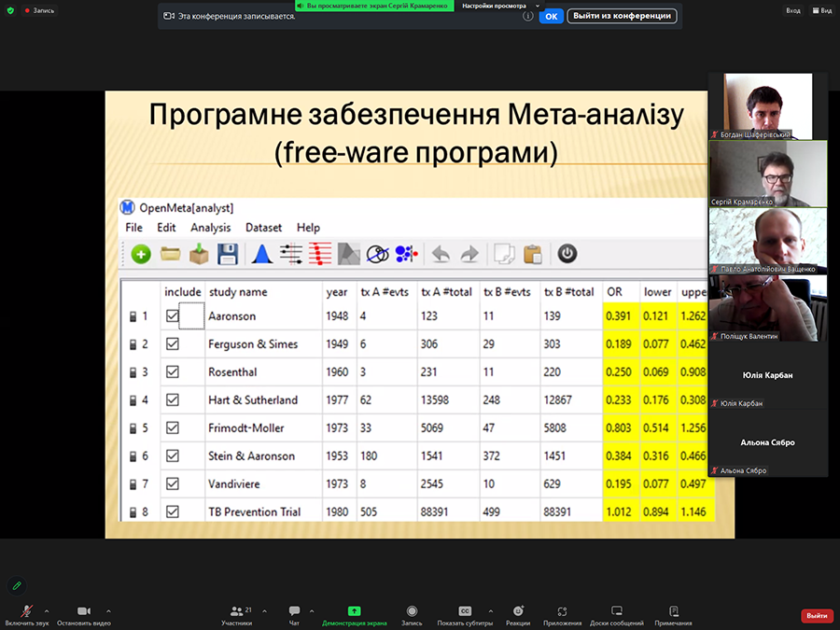Open the Приложения apps panel

tap(562, 615)
